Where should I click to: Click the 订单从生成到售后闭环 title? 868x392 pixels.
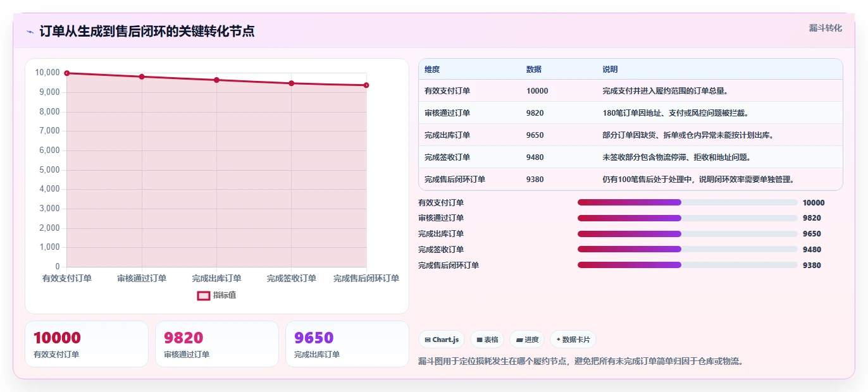(x=147, y=32)
